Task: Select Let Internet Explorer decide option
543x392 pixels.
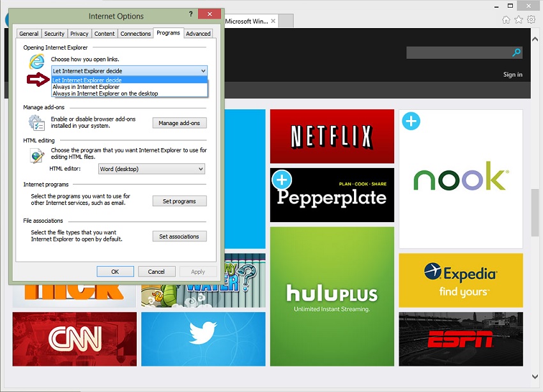Action: (129, 80)
